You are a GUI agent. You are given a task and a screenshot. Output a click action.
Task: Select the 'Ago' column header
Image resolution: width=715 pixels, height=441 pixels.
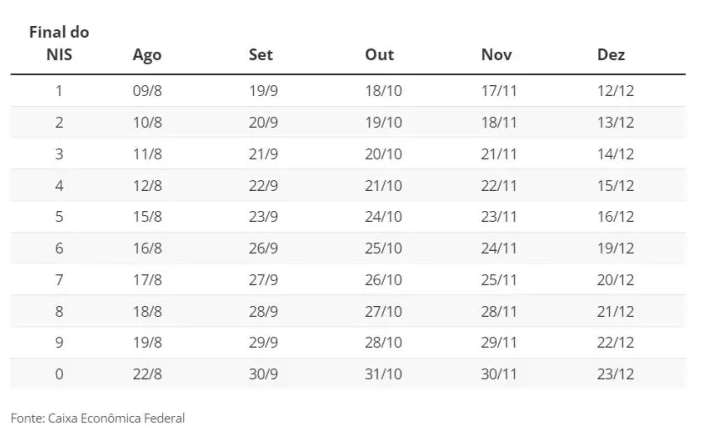click(x=147, y=55)
